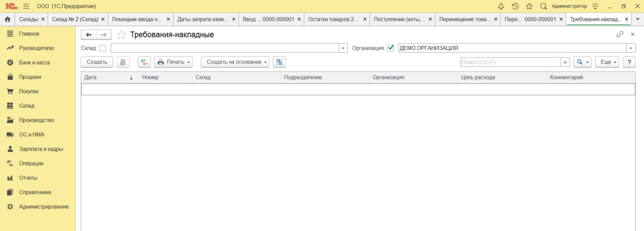Open the Печать dropdown menu

[173, 62]
